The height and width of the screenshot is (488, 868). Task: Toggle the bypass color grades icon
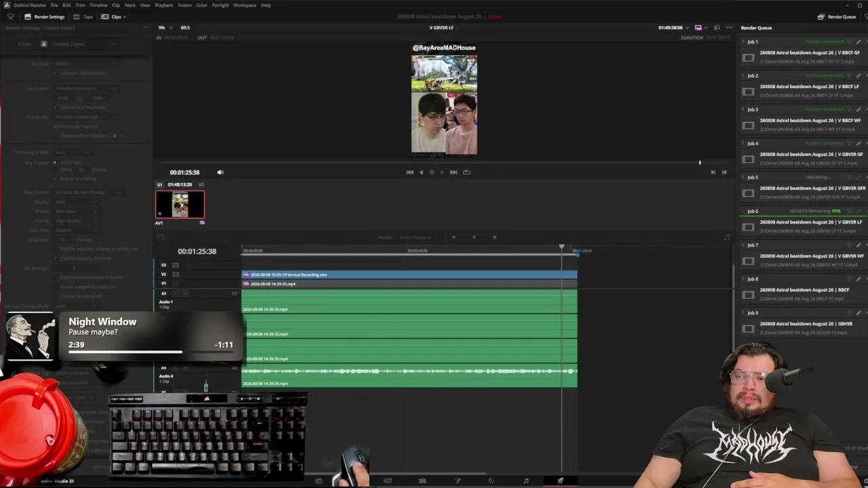(x=717, y=28)
